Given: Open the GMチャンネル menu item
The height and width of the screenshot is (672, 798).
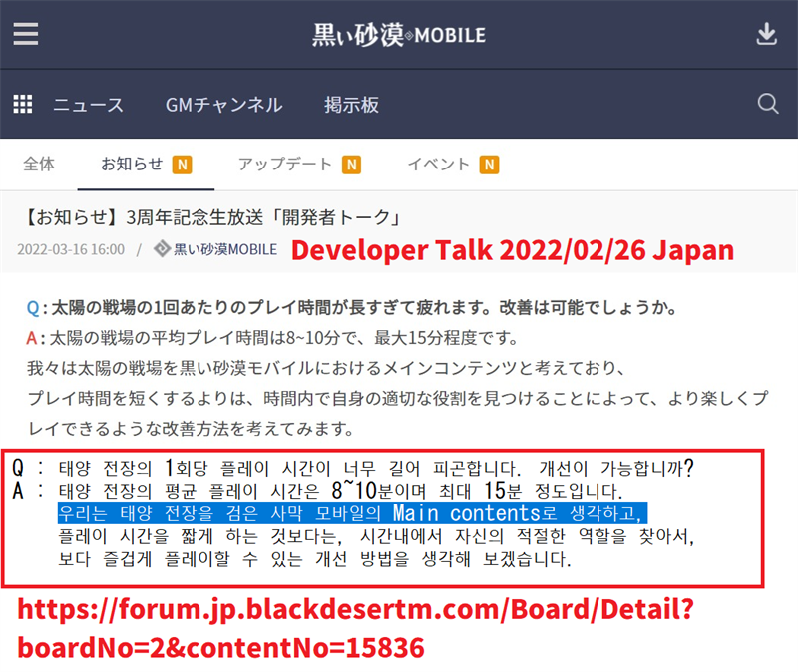Looking at the screenshot, I should point(223,105).
